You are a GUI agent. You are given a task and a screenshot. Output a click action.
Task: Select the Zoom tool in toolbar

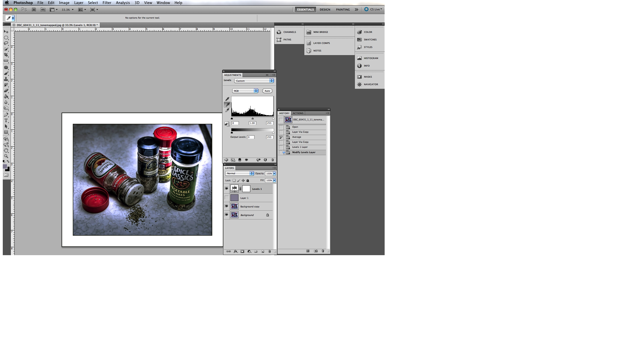[x=6, y=156]
